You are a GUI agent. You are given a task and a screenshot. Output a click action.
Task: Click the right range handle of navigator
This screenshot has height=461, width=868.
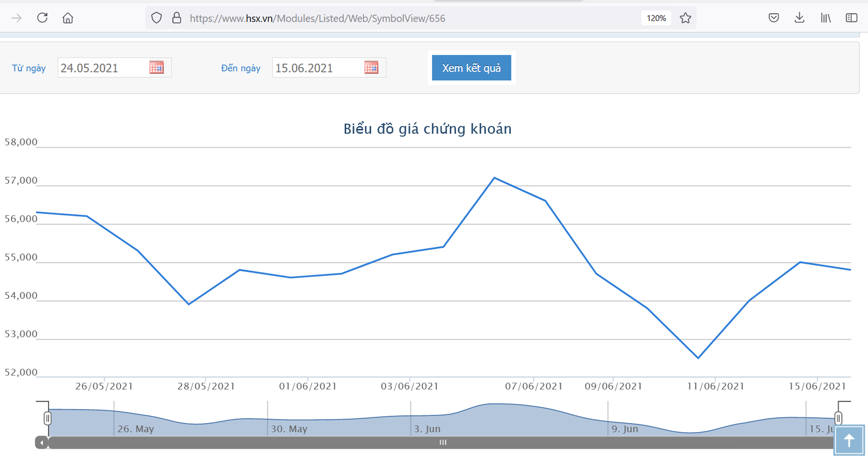(x=838, y=418)
